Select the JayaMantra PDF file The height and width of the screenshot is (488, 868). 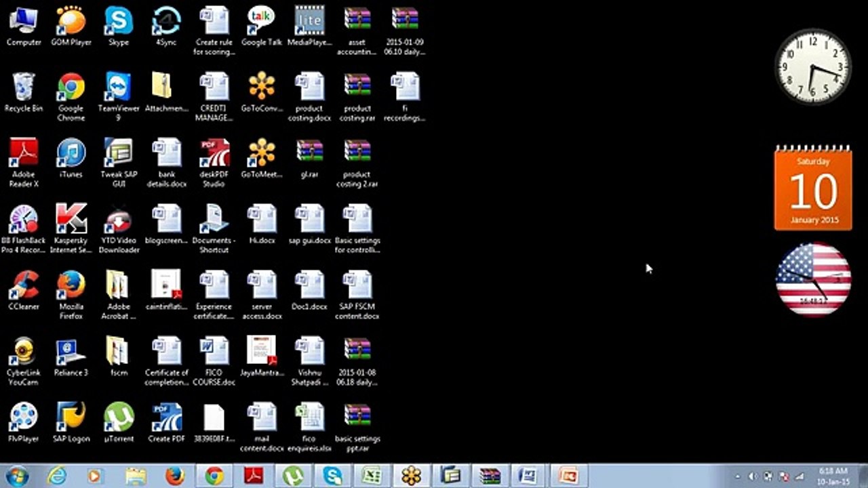pyautogui.click(x=262, y=357)
